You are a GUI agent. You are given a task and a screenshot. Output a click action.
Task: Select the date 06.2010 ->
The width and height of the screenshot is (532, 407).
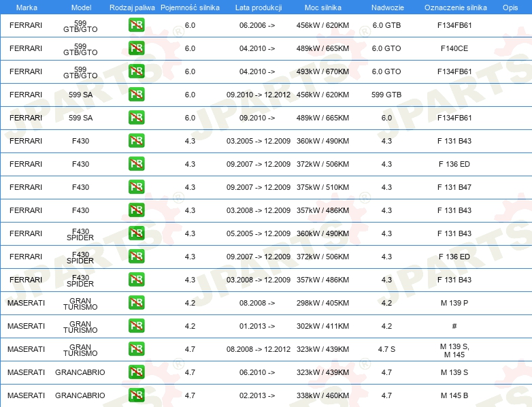[257, 372]
